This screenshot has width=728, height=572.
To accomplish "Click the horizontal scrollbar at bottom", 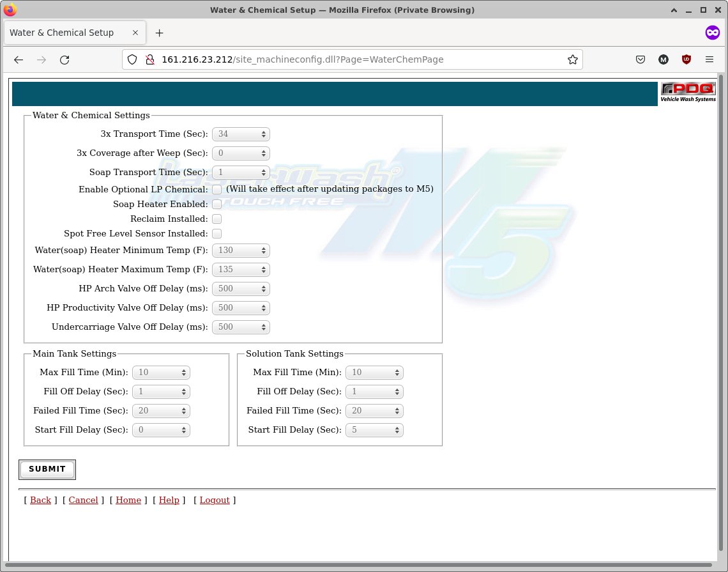I will tap(358, 564).
